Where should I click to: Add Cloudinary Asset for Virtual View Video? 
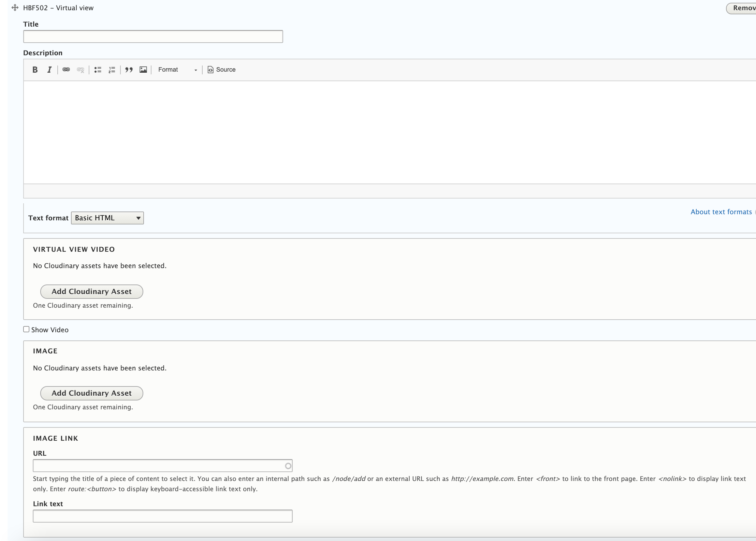92,292
